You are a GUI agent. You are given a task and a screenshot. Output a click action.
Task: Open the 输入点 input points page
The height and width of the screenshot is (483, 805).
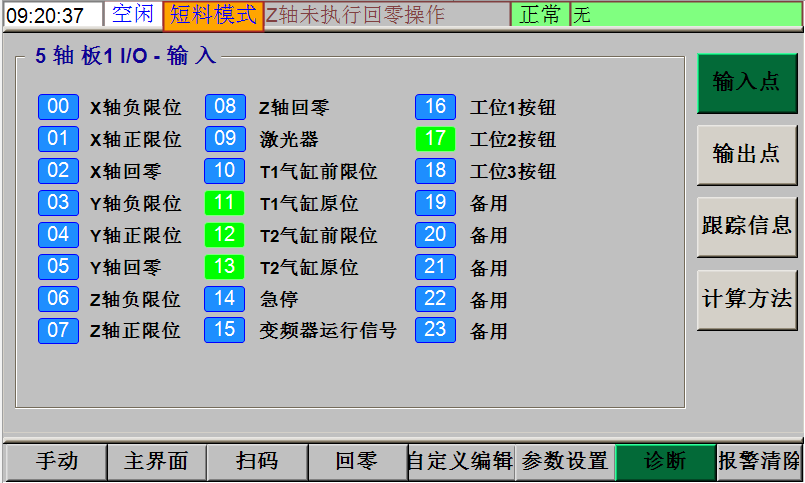[x=746, y=83]
